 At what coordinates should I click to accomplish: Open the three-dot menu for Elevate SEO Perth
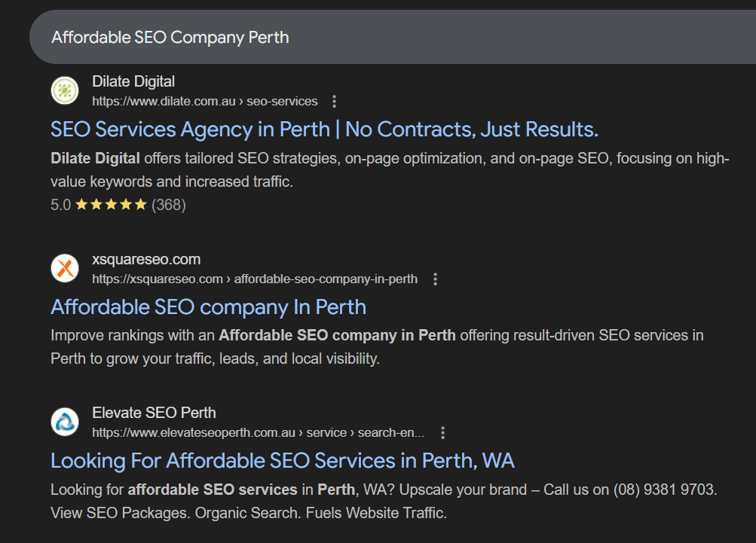[442, 433]
